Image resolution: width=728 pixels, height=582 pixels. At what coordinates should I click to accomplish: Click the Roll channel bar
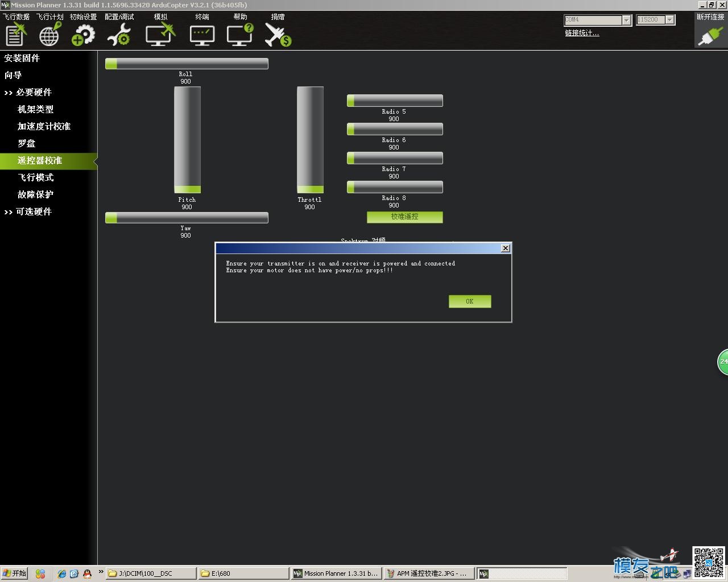click(x=187, y=64)
